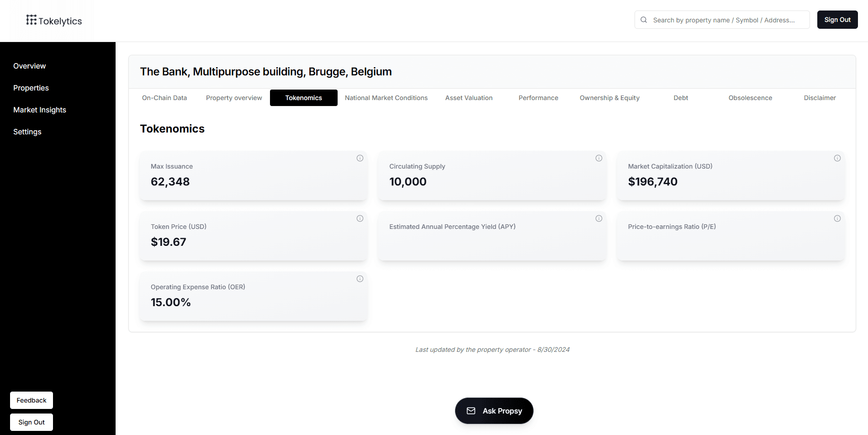Click the info icon on Circulating Supply card
This screenshot has width=868, height=435.
[x=598, y=158]
